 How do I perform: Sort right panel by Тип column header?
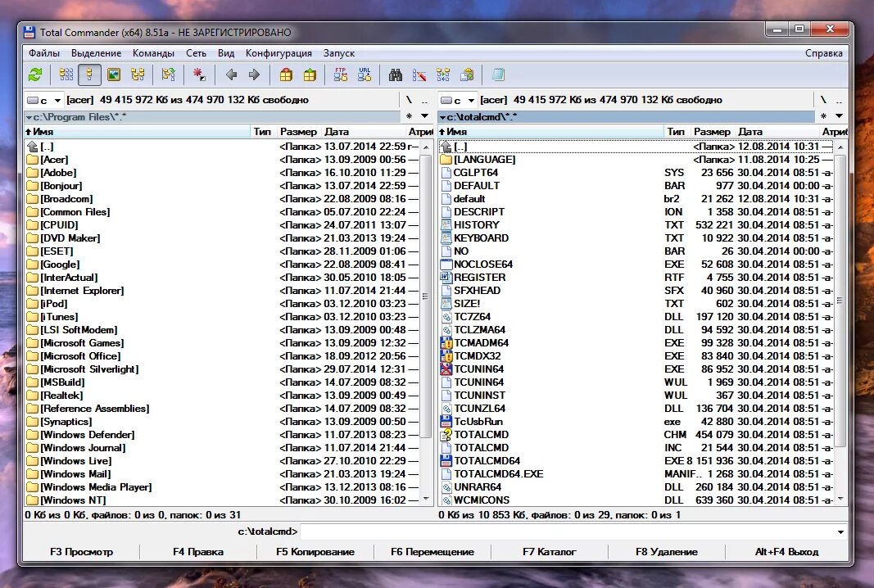pos(676,132)
